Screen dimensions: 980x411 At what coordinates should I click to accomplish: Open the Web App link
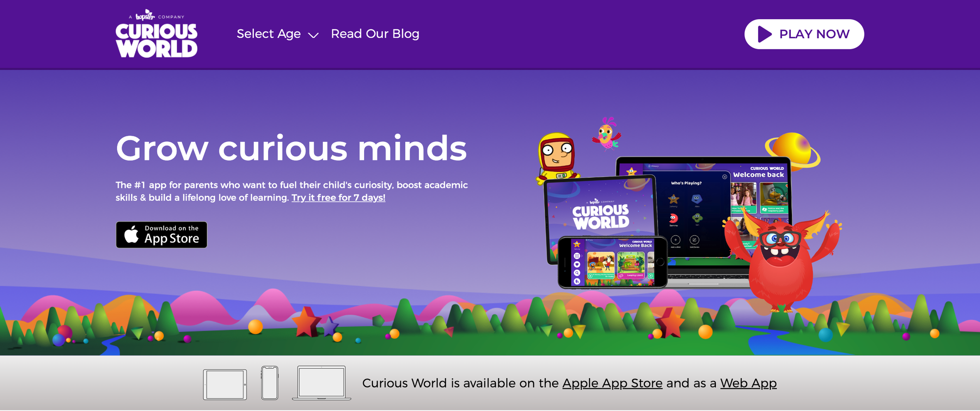click(x=748, y=383)
